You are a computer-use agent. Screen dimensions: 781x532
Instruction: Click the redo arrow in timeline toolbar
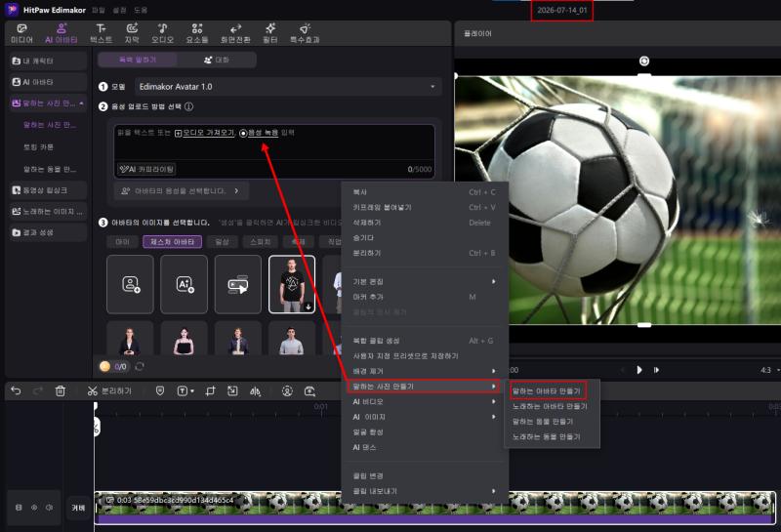click(38, 391)
